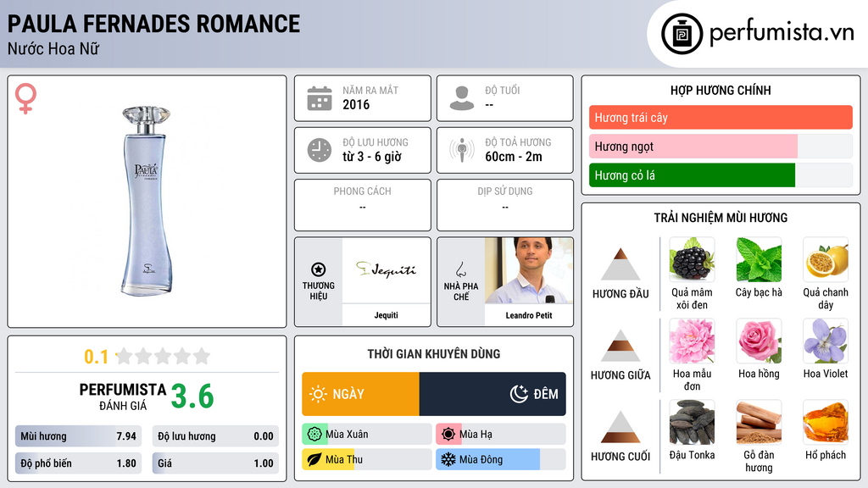Click the Leandro Petit name caption
Screen dimensions: 868x488
(529, 315)
